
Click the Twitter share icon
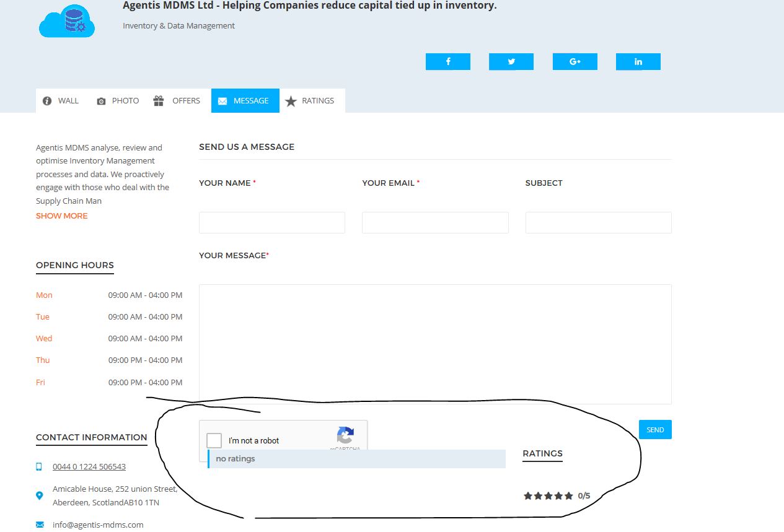tap(511, 61)
